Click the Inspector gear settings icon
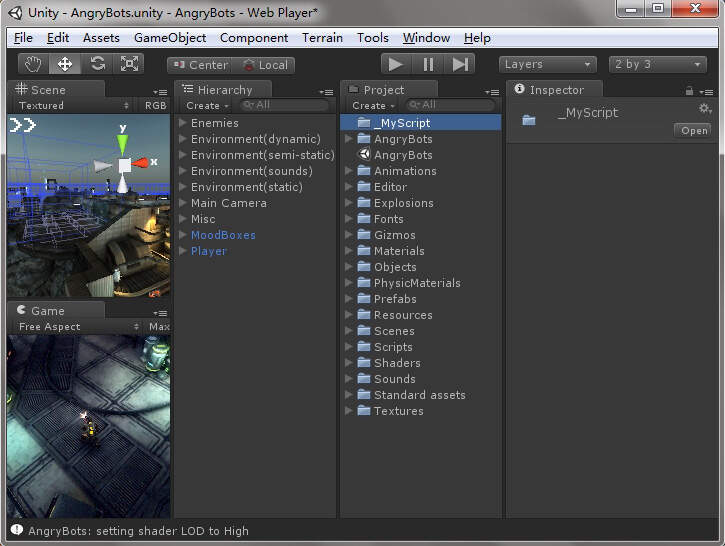 (x=704, y=109)
